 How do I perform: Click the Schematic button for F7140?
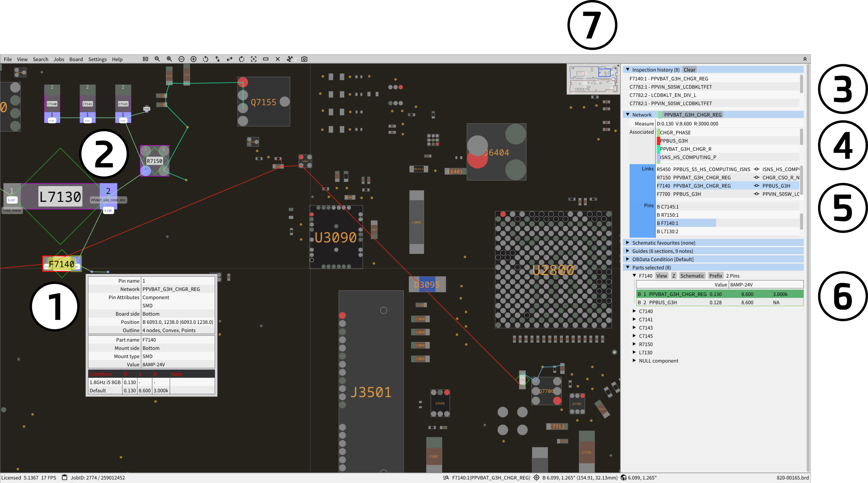[692, 276]
